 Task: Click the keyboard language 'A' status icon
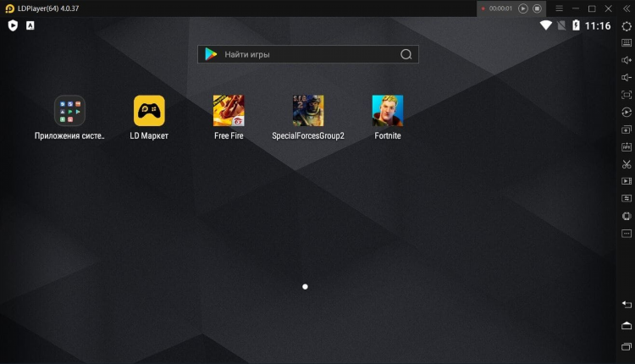30,26
